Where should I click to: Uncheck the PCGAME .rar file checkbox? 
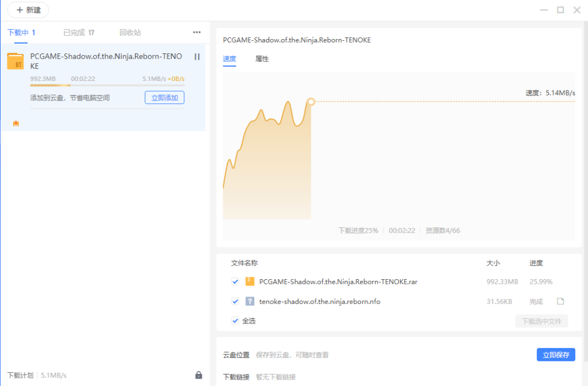[235, 281]
